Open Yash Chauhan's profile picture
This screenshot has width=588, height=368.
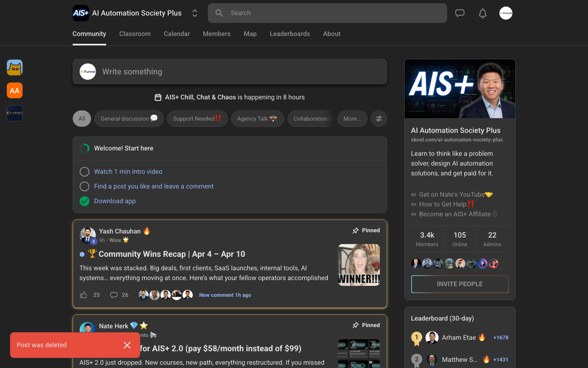tap(88, 236)
